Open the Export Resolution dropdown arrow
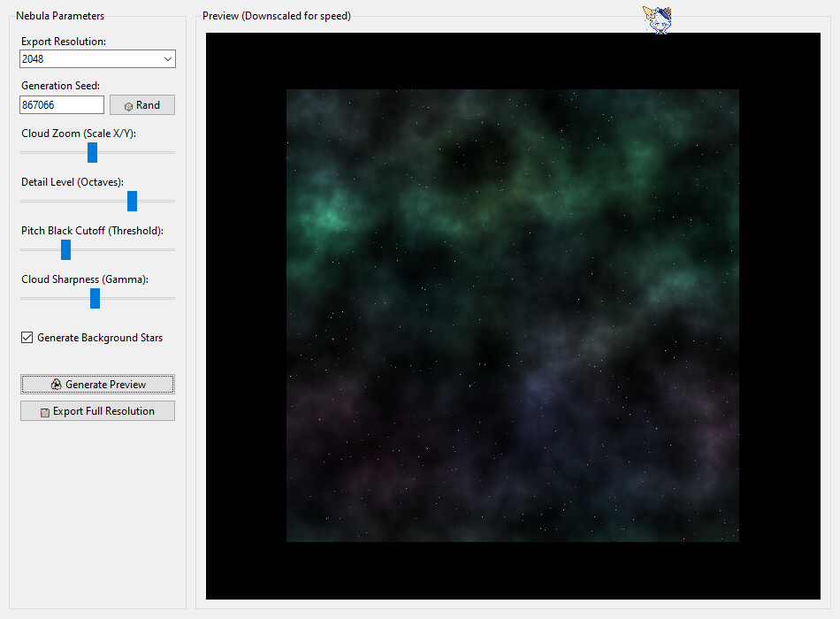 (x=168, y=59)
